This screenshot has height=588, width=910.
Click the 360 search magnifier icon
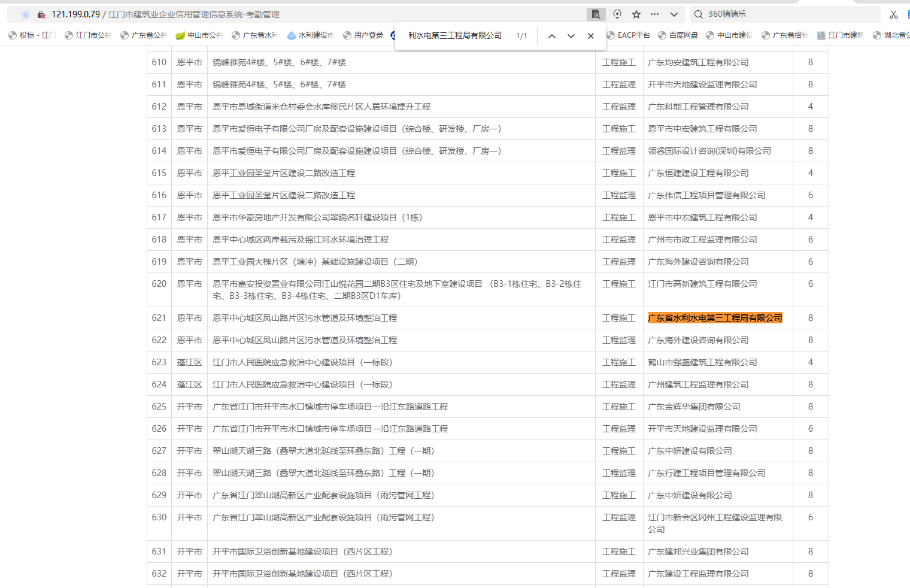(698, 14)
